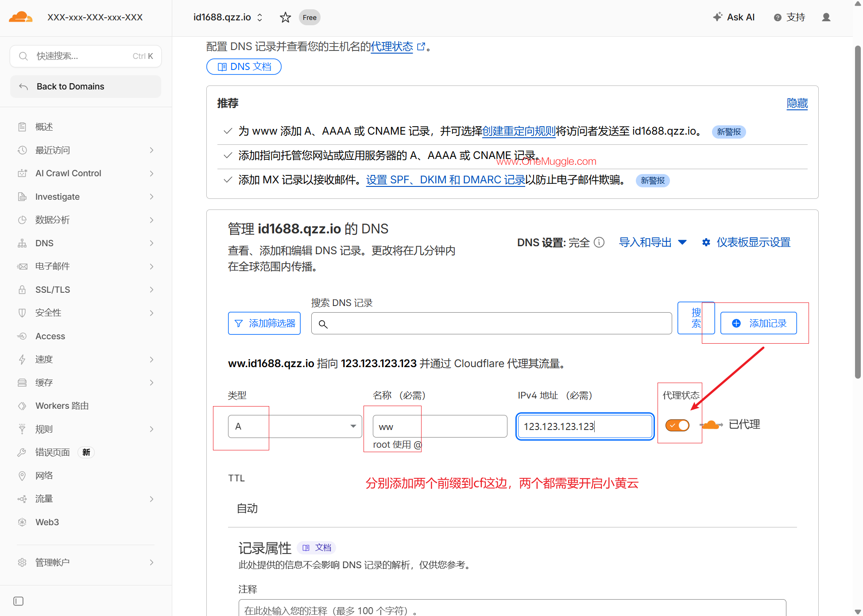Expand the Investigate menu chevron
863x616 pixels.
point(151,197)
